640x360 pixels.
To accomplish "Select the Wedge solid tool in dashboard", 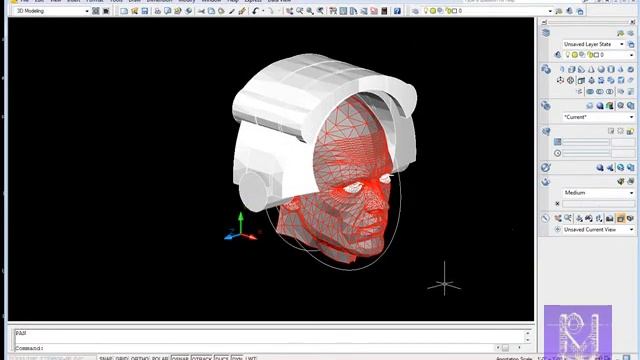I will [581, 69].
